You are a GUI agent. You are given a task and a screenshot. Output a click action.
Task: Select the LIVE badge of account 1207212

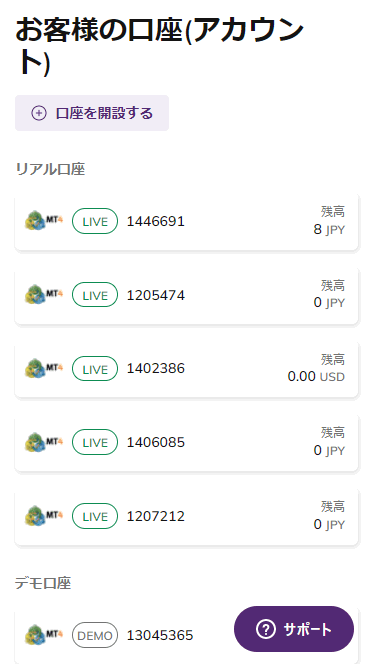(95, 517)
